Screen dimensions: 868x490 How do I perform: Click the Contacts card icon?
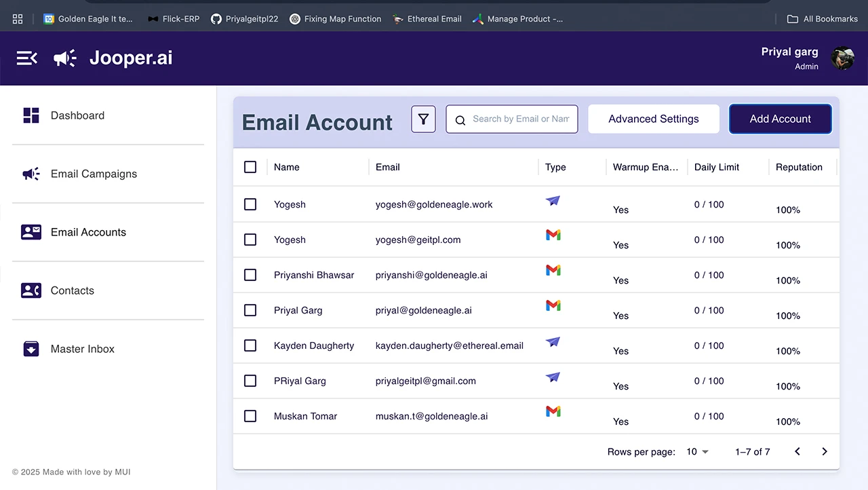(31, 290)
